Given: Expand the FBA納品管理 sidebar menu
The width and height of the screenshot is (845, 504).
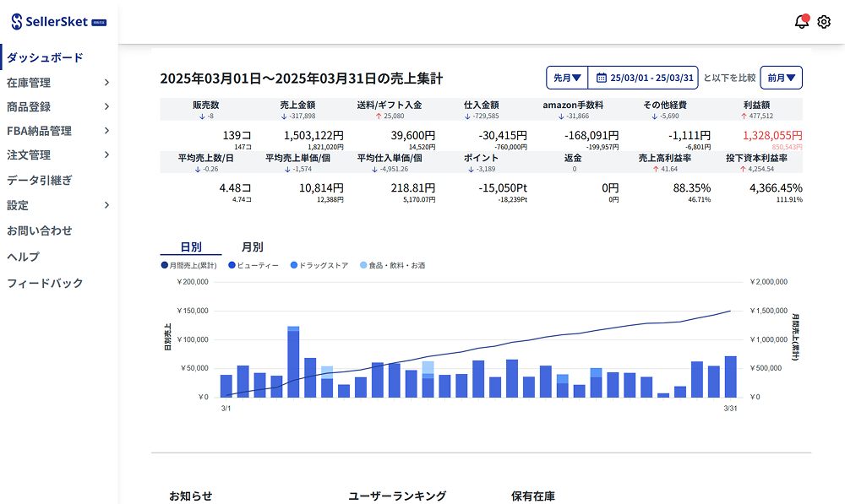Looking at the screenshot, I should pyautogui.click(x=57, y=131).
